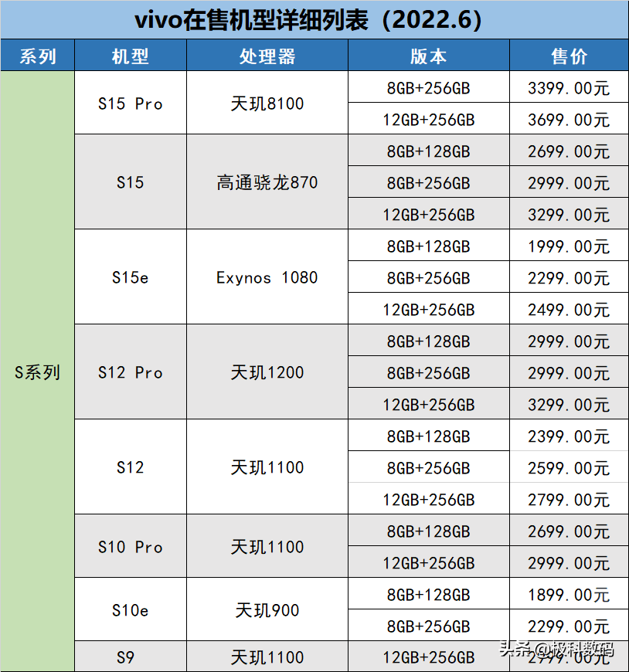Screen dimensions: 629x672
Task: Select S10e's 8GB+256GB version cell
Action: [x=429, y=626]
